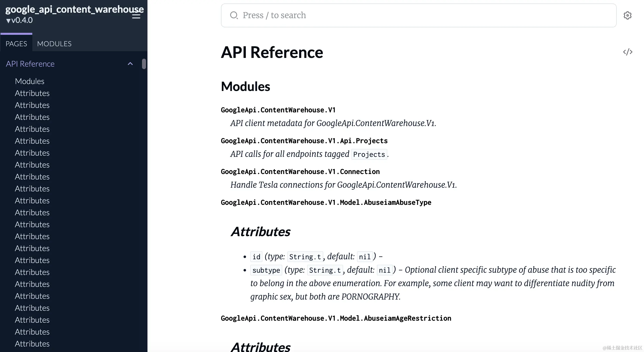This screenshot has width=644, height=352.
Task: Collapse the API Reference section chevron
Action: (130, 64)
